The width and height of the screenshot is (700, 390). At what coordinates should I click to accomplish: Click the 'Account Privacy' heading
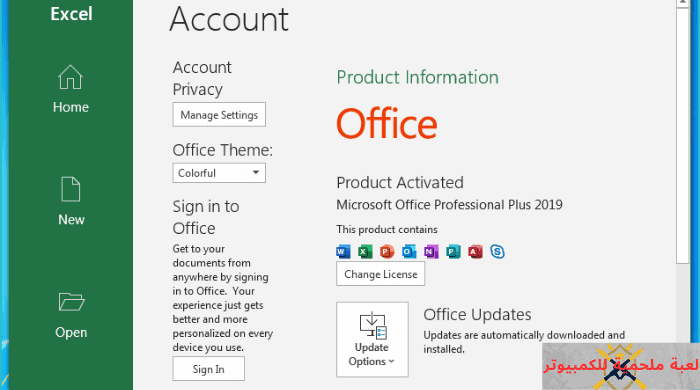click(x=202, y=78)
